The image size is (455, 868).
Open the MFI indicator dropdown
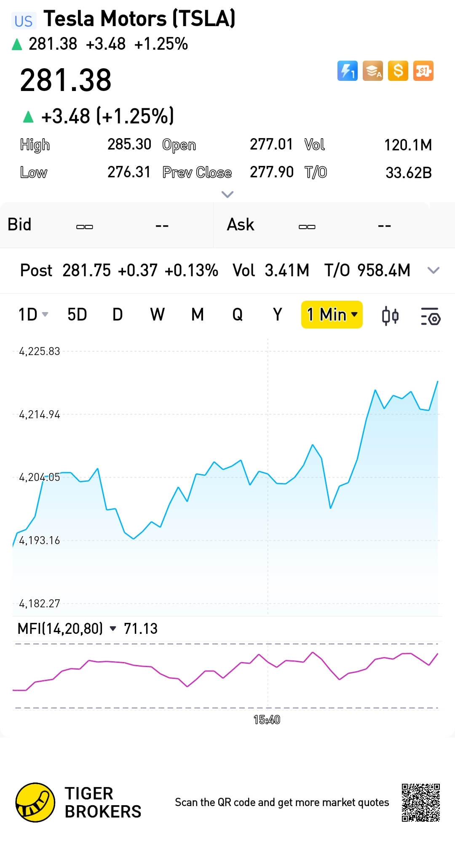pos(113,629)
